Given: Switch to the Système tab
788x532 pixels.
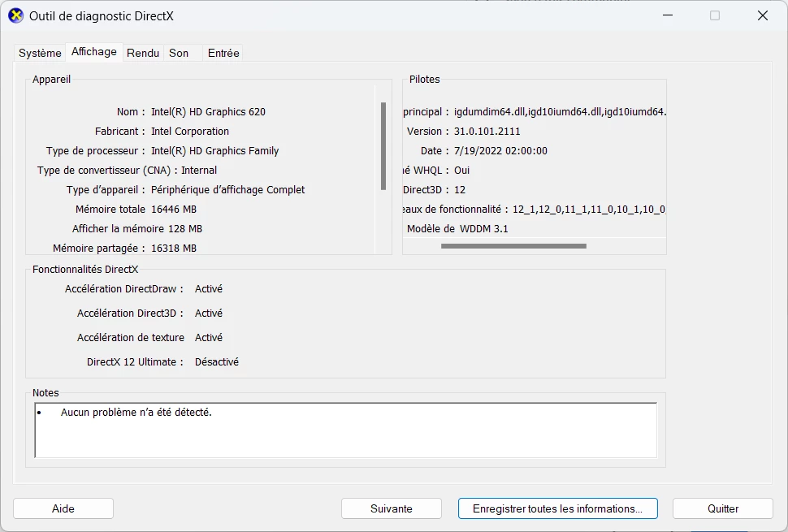Looking at the screenshot, I should point(40,53).
